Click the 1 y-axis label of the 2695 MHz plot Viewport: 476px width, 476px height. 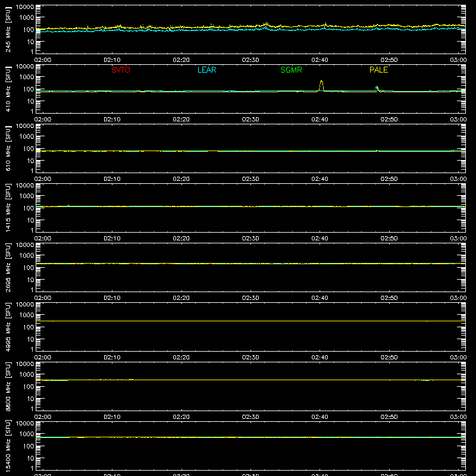[x=32, y=290]
